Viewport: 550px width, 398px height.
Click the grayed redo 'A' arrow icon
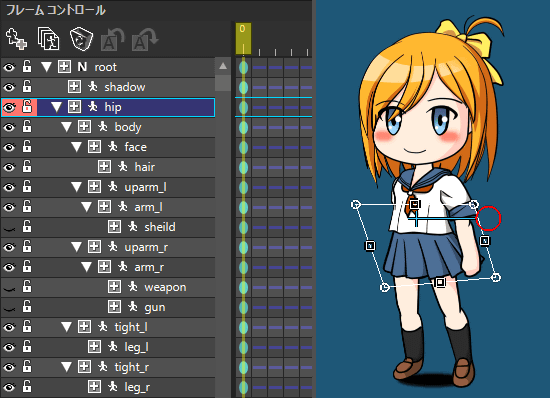click(x=145, y=40)
